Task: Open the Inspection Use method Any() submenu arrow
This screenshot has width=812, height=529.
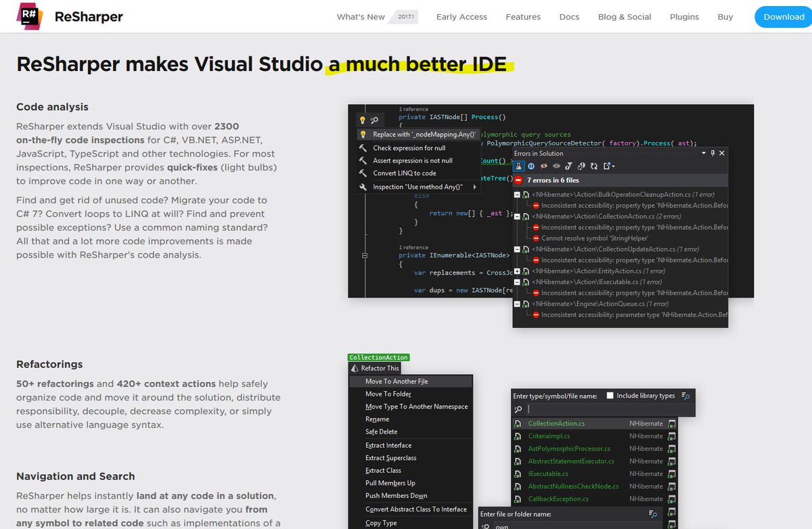Action: [x=475, y=187]
